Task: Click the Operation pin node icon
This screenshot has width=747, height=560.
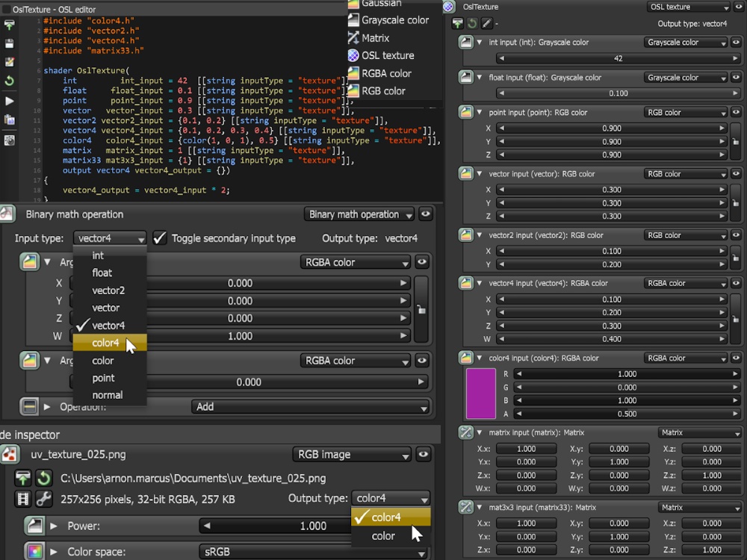Action: pos(29,406)
